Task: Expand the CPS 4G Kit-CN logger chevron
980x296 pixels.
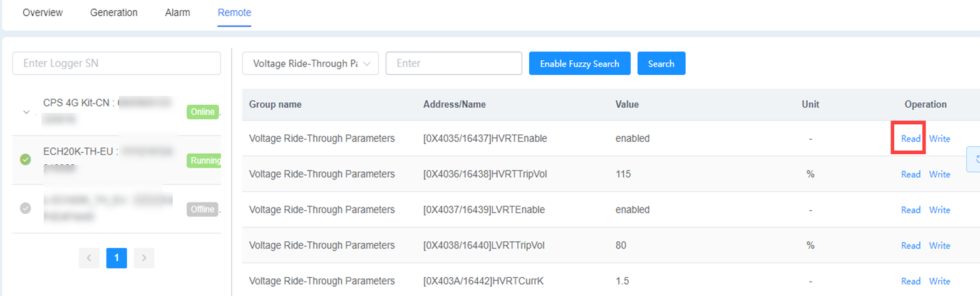Action: pyautogui.click(x=26, y=112)
